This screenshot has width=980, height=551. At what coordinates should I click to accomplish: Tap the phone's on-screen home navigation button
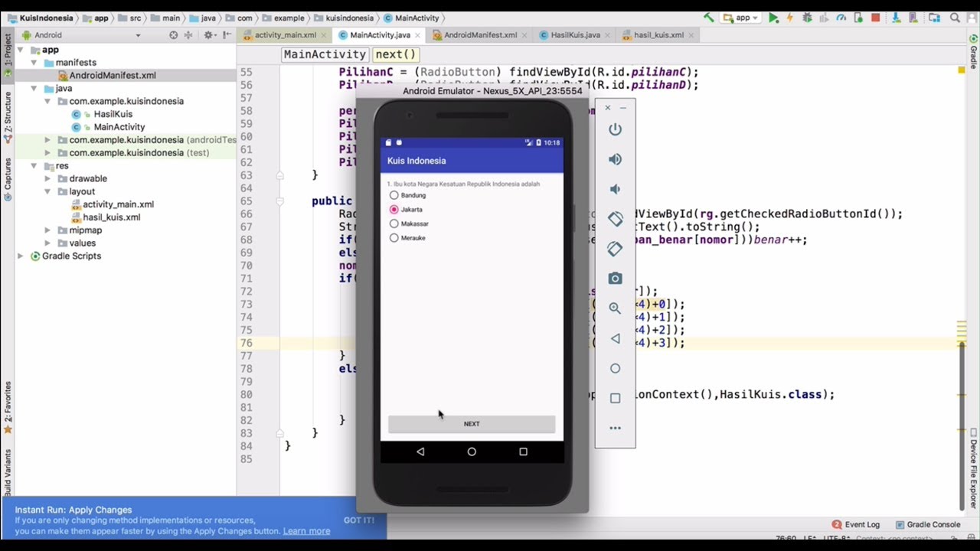pyautogui.click(x=472, y=452)
